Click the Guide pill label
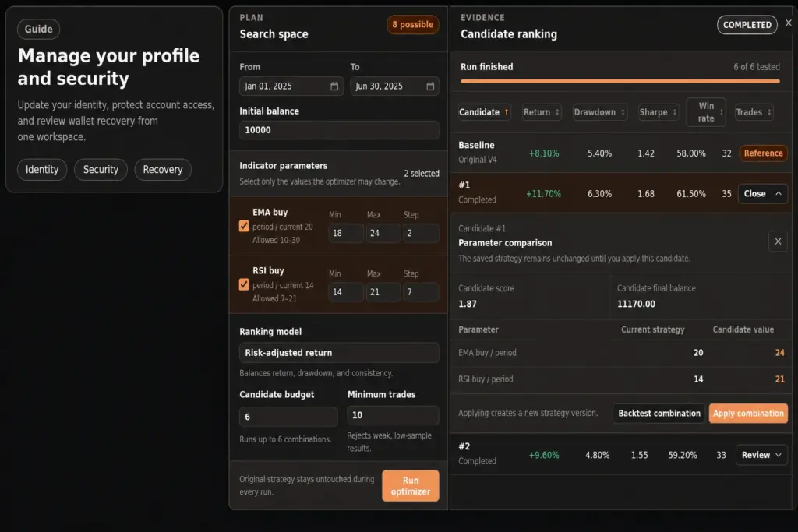798x532 pixels. coord(39,29)
